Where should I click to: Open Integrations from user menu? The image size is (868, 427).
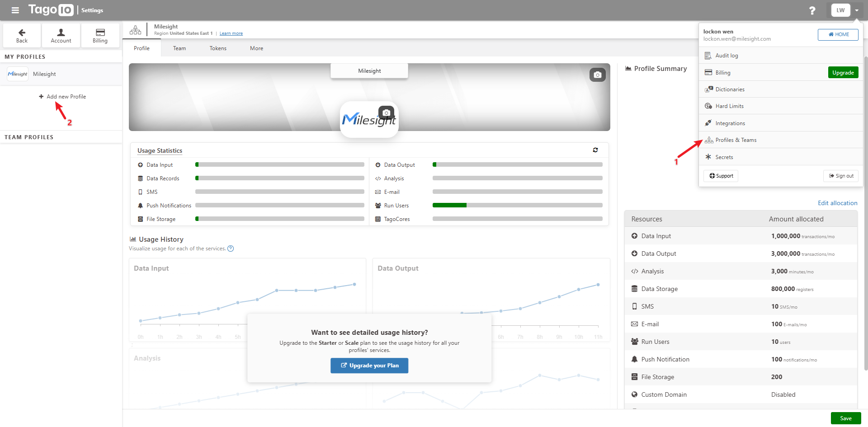click(781, 123)
